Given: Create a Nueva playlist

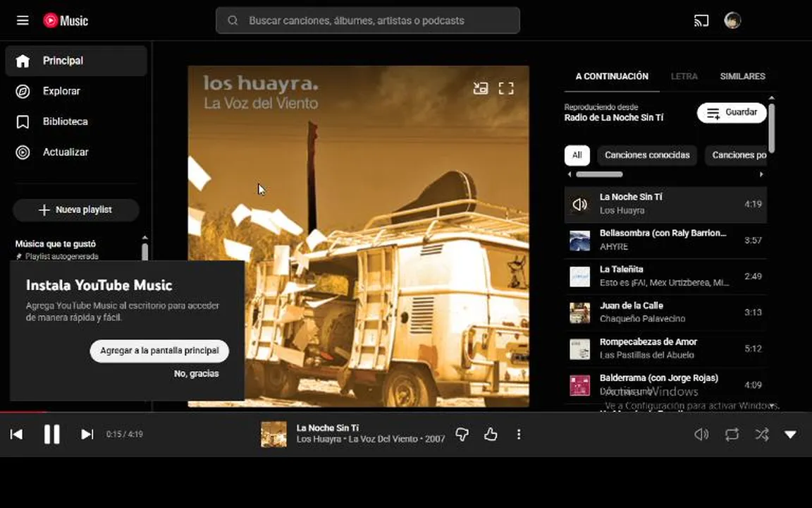Looking at the screenshot, I should pyautogui.click(x=76, y=210).
